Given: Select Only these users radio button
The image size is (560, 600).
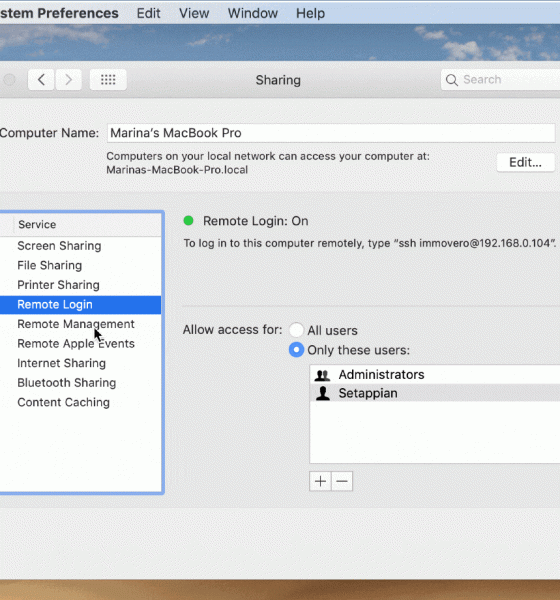Looking at the screenshot, I should tap(296, 350).
